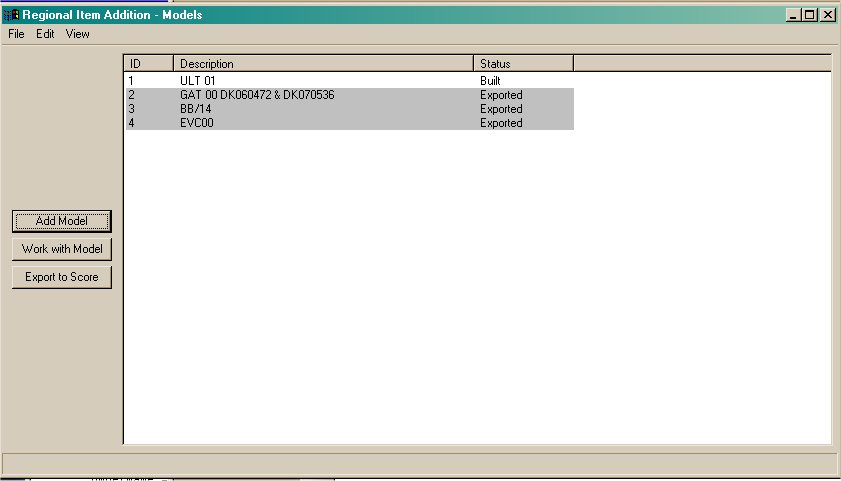Select the ULT 01 model row

pos(350,81)
